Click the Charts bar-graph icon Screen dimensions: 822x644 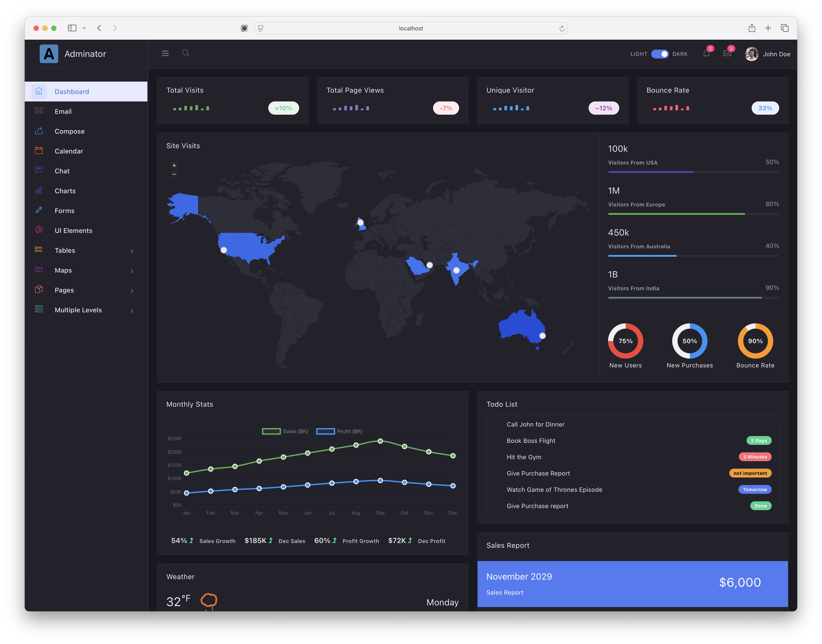pyautogui.click(x=39, y=191)
